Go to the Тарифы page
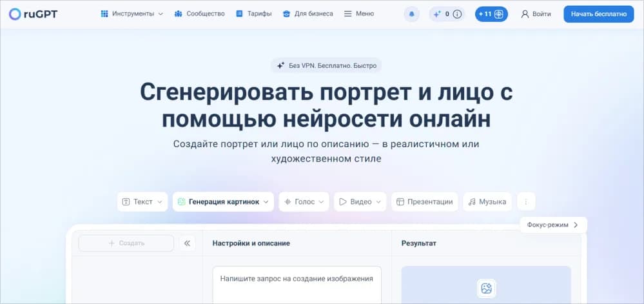 coord(253,14)
